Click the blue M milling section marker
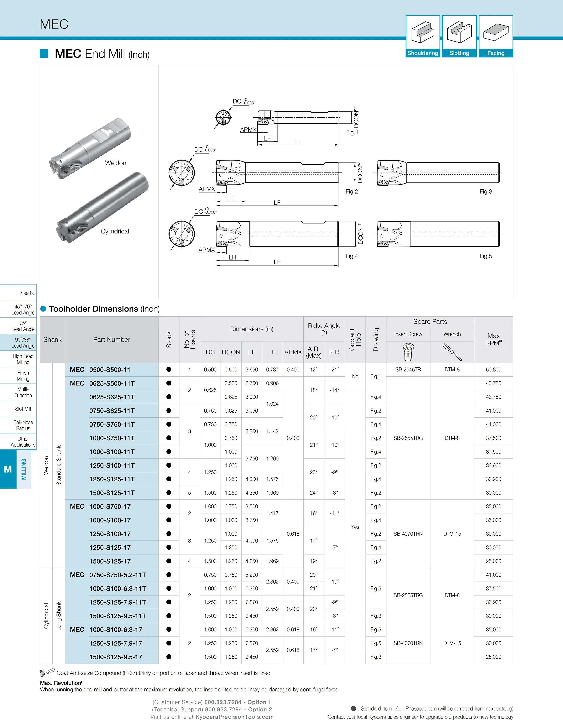Image resolution: width=563 pixels, height=728 pixels. point(8,469)
